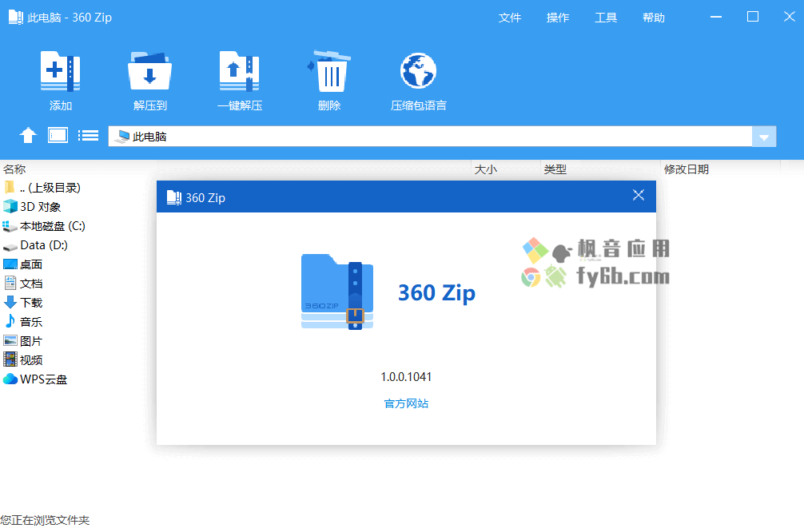Open the 帮助 menu

(x=654, y=18)
